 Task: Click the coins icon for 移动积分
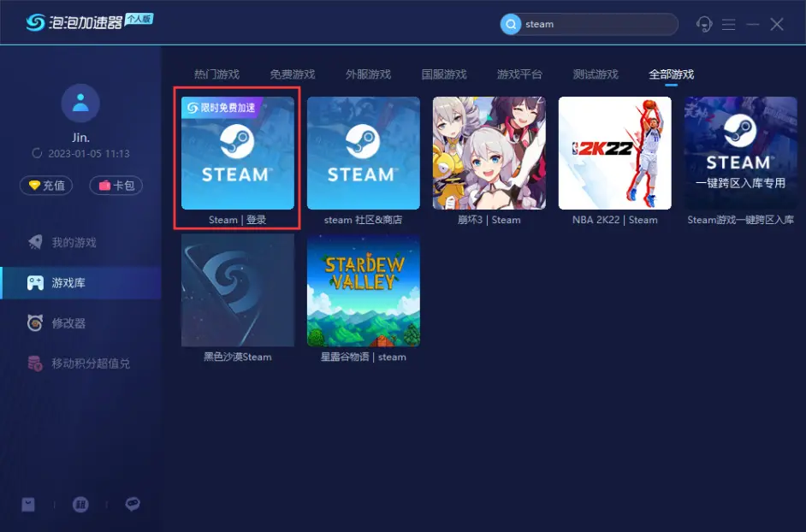[x=35, y=364]
